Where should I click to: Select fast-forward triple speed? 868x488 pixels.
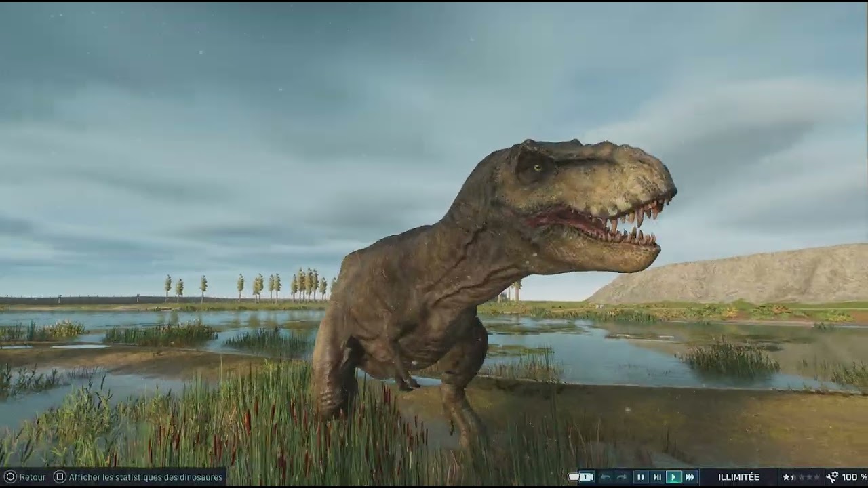[x=690, y=477]
